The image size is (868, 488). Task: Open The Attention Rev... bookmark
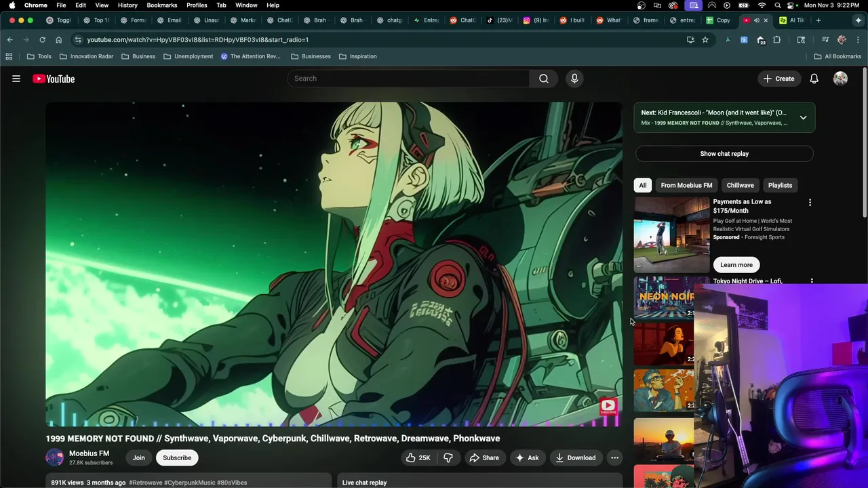[x=250, y=56]
